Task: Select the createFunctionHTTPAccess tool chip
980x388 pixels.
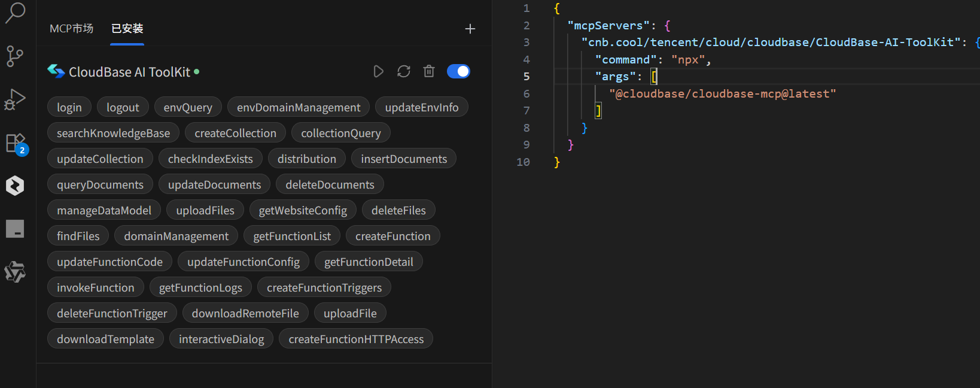Action: click(356, 339)
